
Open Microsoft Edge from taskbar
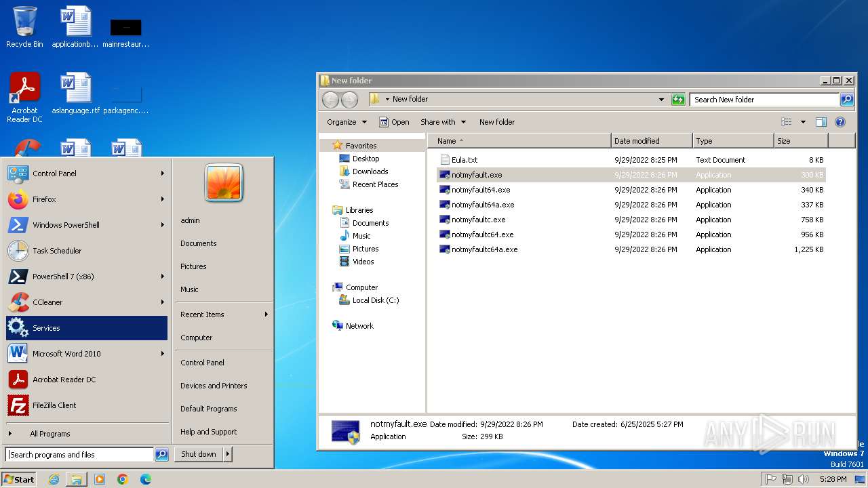pyautogui.click(x=146, y=479)
